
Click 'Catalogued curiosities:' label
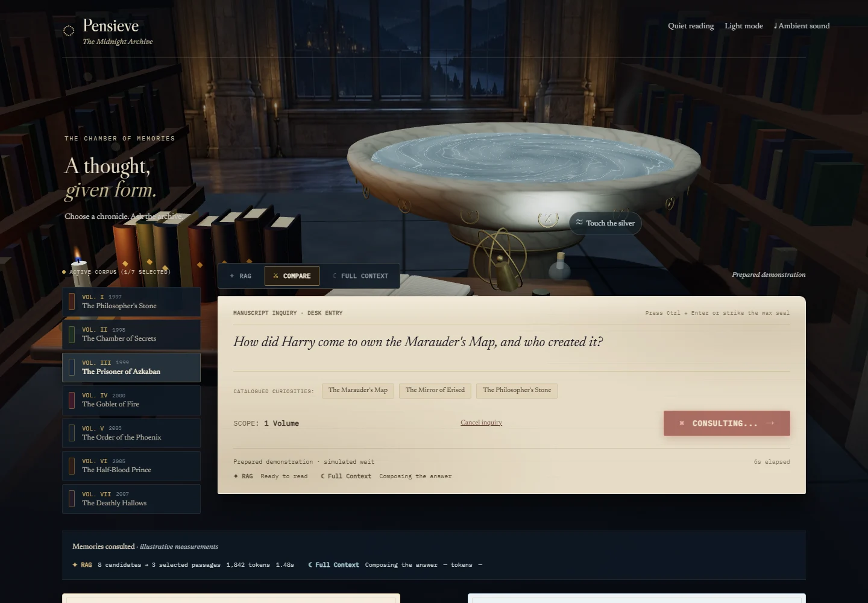click(274, 391)
